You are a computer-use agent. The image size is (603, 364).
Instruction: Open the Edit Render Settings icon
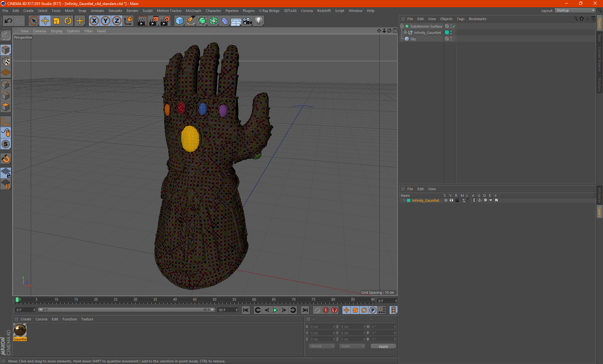[165, 21]
